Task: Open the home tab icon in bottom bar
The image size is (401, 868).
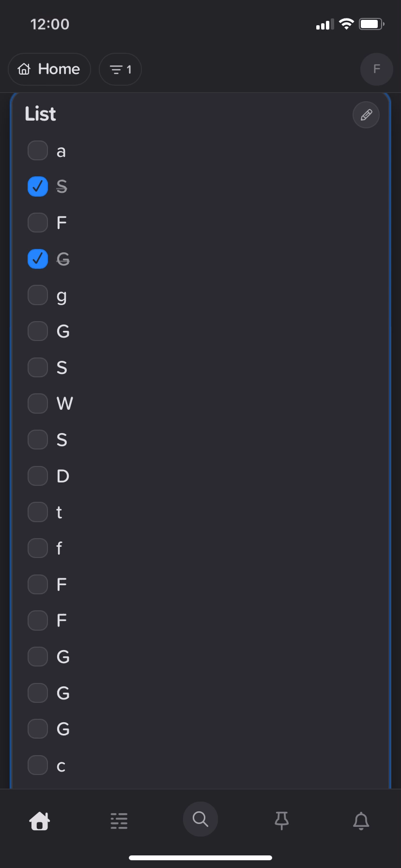Action: (40, 821)
